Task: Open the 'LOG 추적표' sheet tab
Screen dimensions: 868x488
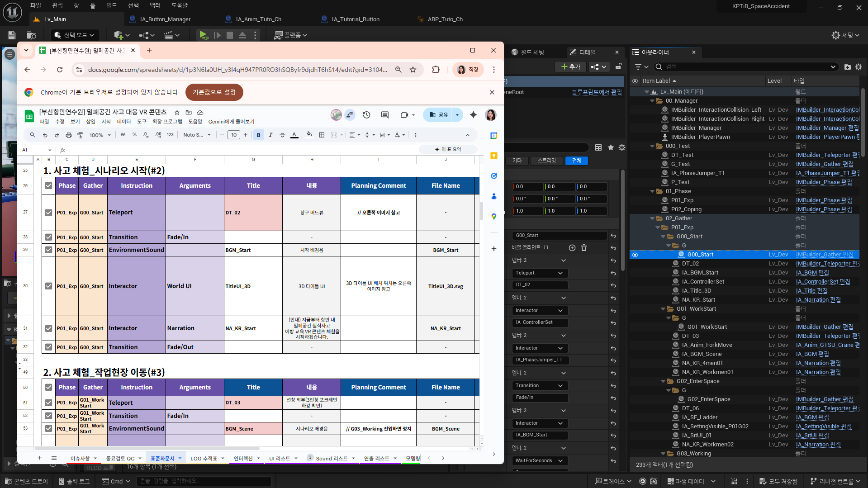Action: pos(204,458)
